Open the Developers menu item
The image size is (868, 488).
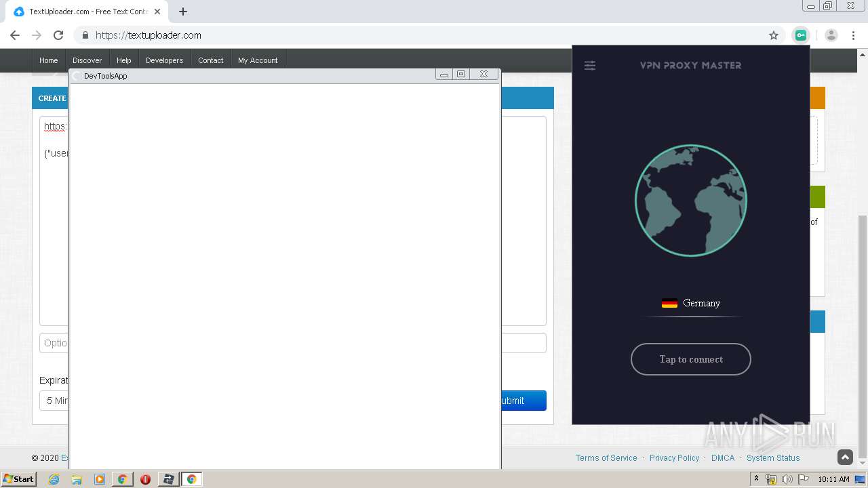pos(165,60)
